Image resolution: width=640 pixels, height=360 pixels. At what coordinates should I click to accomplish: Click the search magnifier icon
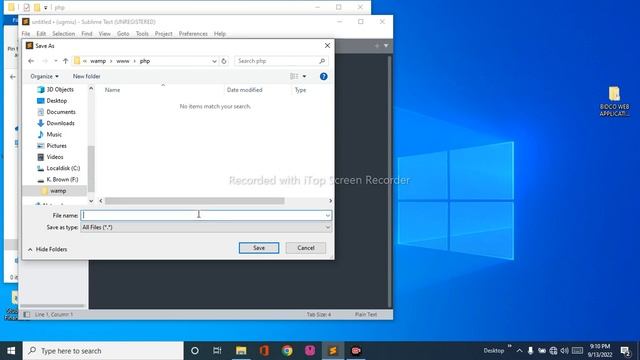pos(322,61)
